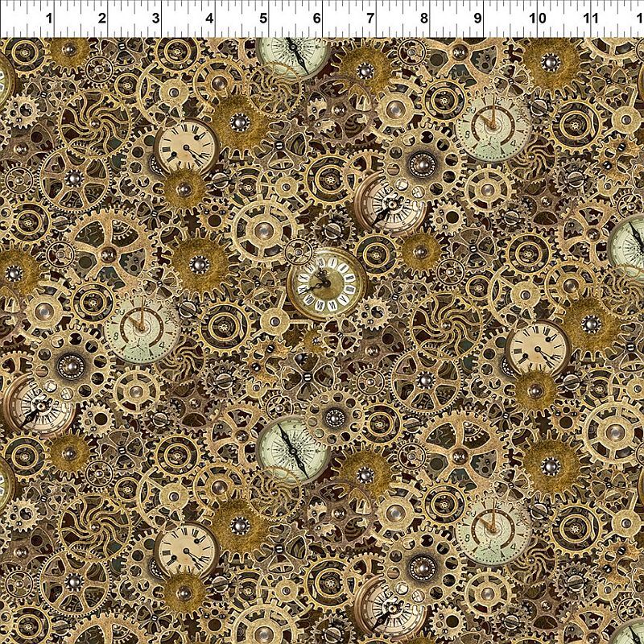The image size is (644, 644).
Task: Click the 9 on the measuring ruler
Action: click(x=478, y=18)
